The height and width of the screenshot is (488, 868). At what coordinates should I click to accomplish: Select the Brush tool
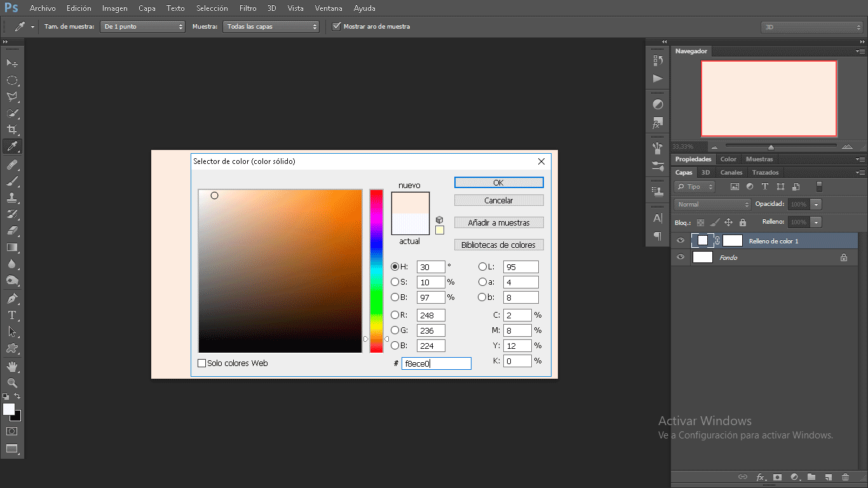(11, 181)
